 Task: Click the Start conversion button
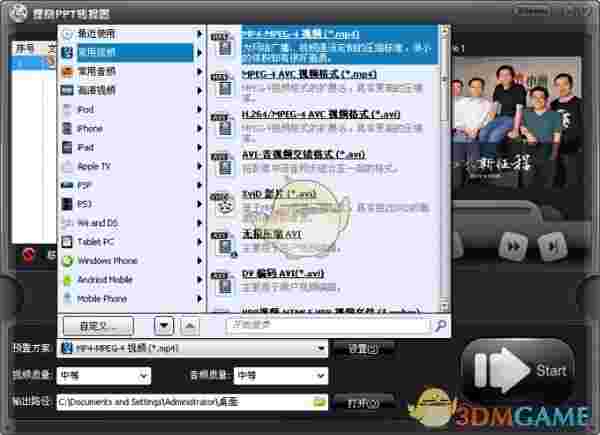[x=519, y=369]
